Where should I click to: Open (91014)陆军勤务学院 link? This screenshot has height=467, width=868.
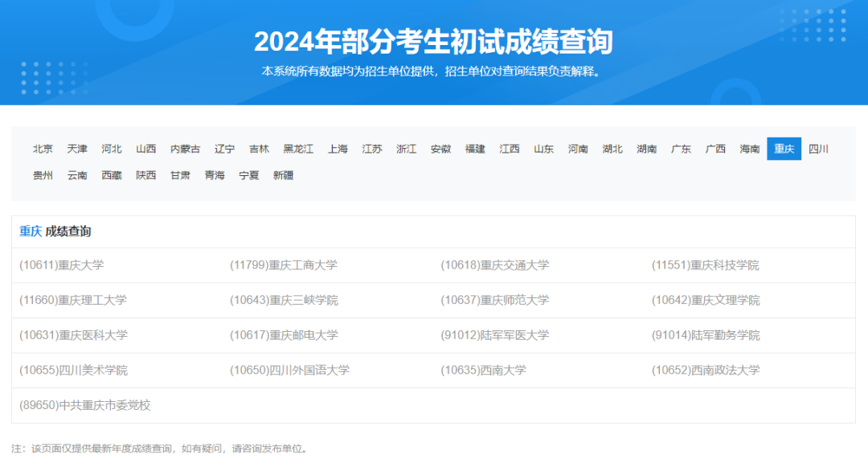click(x=706, y=334)
